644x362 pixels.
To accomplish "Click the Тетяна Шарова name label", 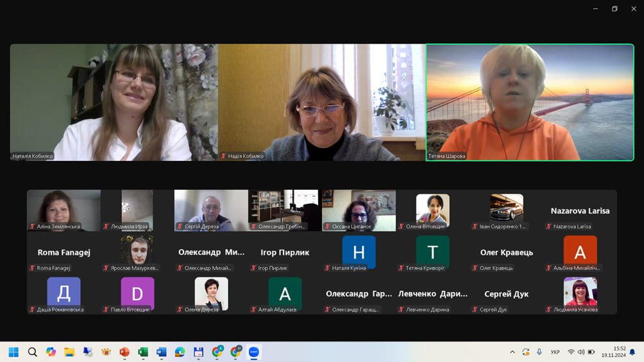I will 447,156.
